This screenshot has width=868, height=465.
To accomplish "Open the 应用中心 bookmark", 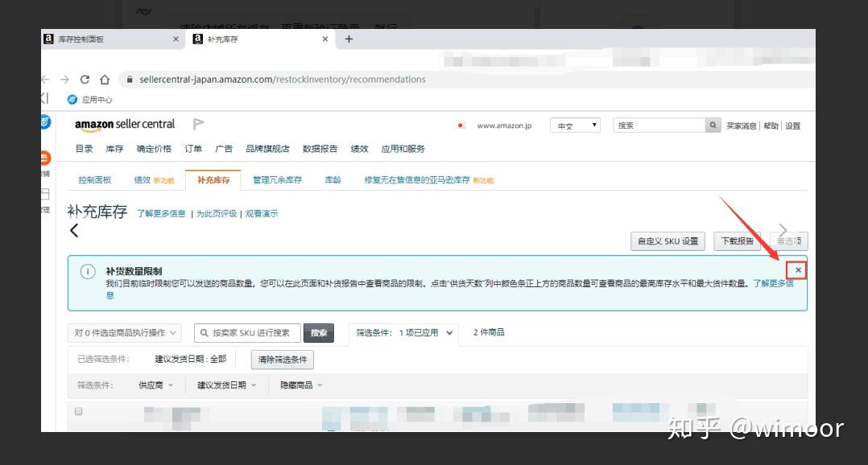I will (89, 100).
